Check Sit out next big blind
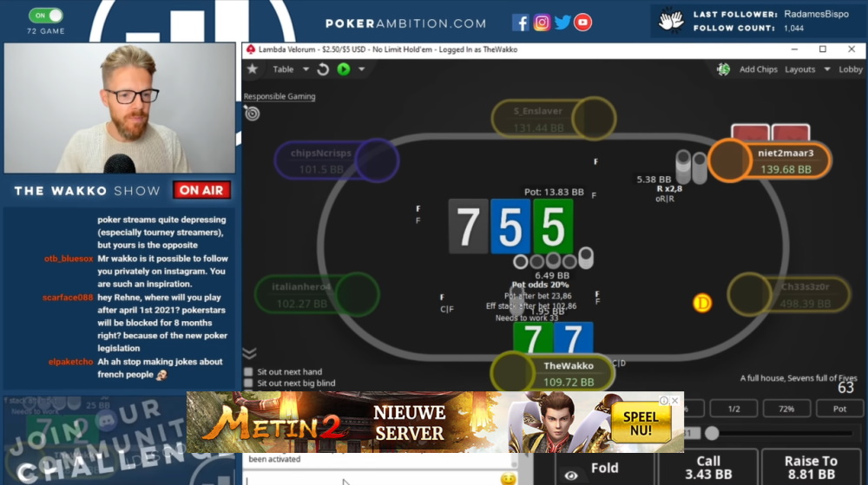 (x=248, y=383)
